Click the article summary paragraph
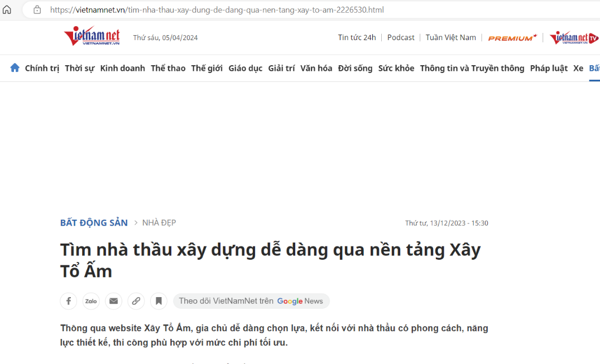The width and height of the screenshot is (600, 364). pyautogui.click(x=274, y=335)
